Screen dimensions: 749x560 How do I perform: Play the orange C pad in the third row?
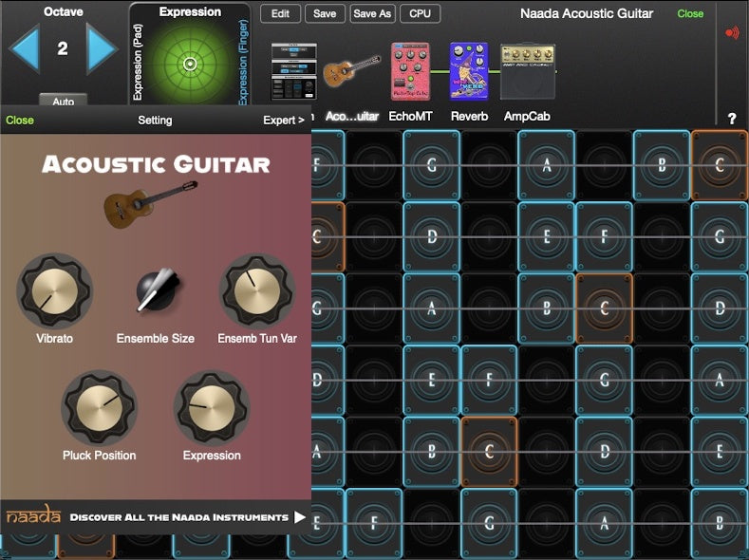pyautogui.click(x=605, y=308)
